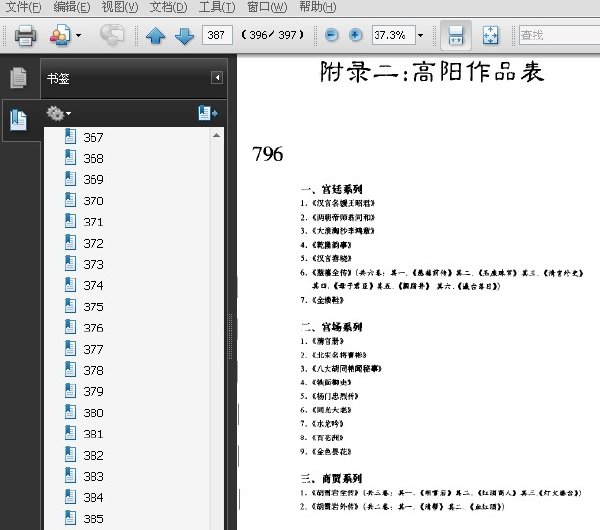Select bookmark 373
The height and width of the screenshot is (530, 600).
click(x=93, y=264)
